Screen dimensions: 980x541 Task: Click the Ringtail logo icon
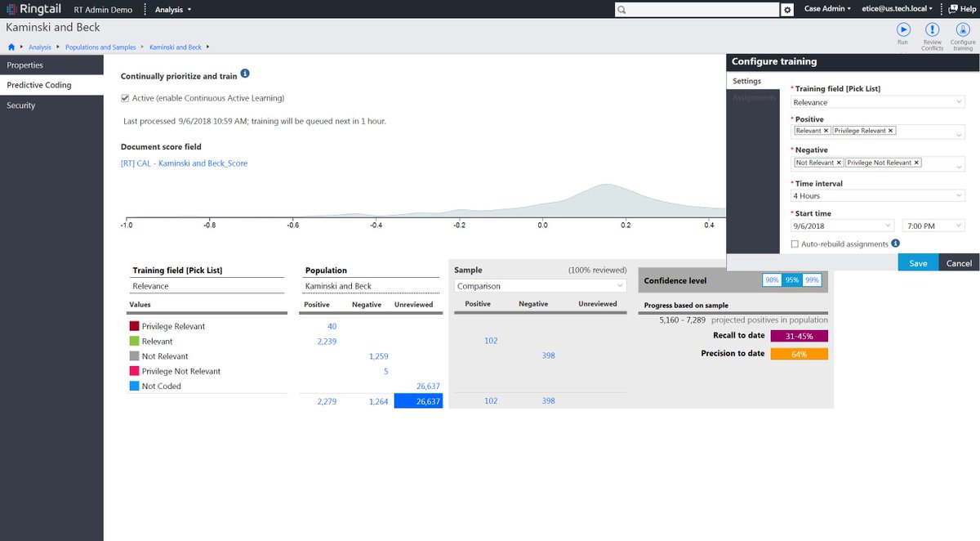[x=10, y=9]
